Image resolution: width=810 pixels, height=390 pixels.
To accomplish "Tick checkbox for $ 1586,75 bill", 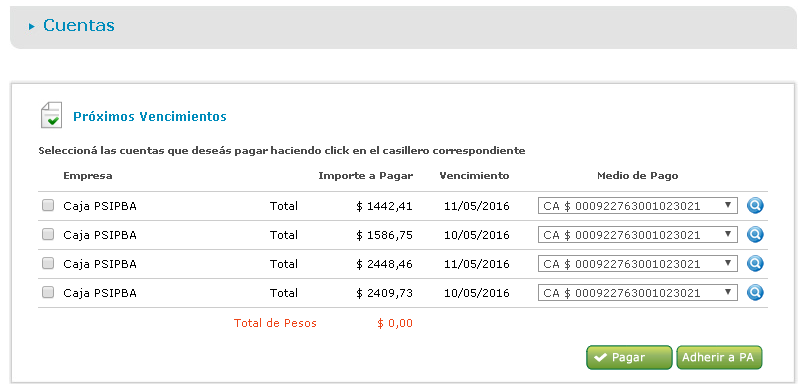I will click(x=48, y=235).
